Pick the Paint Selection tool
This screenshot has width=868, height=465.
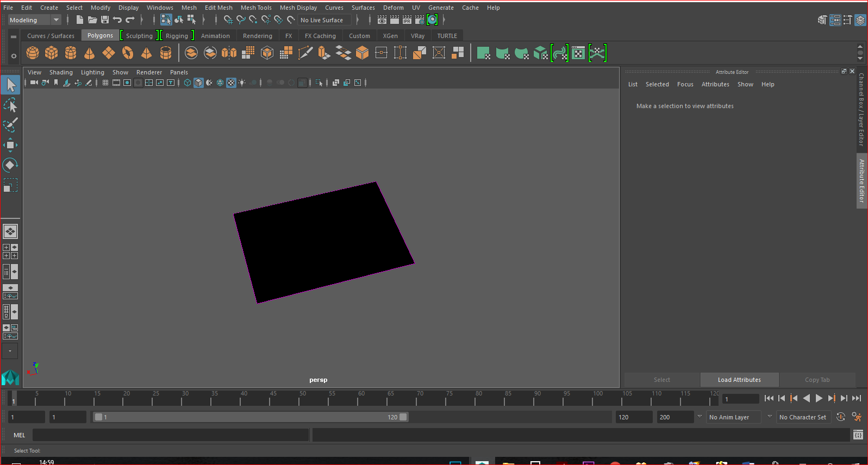pos(10,125)
